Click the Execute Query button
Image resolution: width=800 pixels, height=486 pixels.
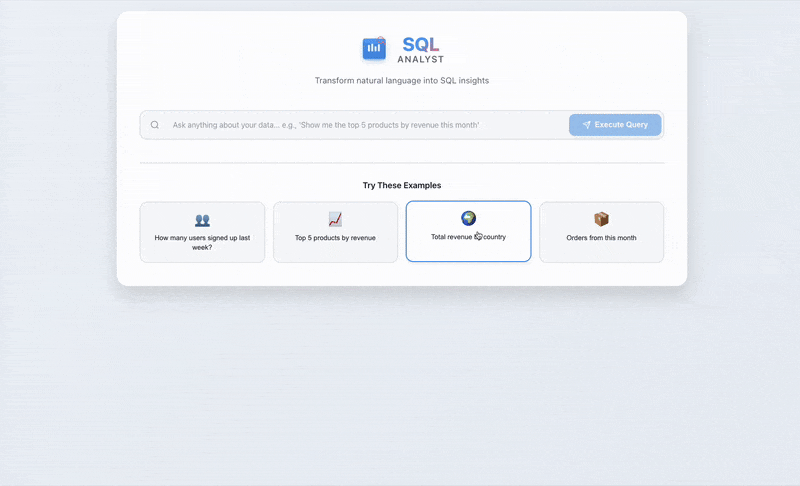tap(615, 125)
